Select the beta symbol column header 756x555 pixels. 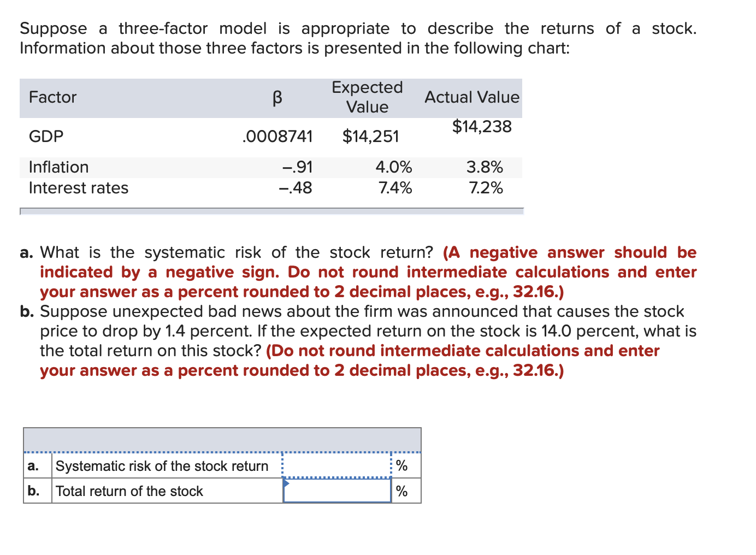(x=277, y=97)
